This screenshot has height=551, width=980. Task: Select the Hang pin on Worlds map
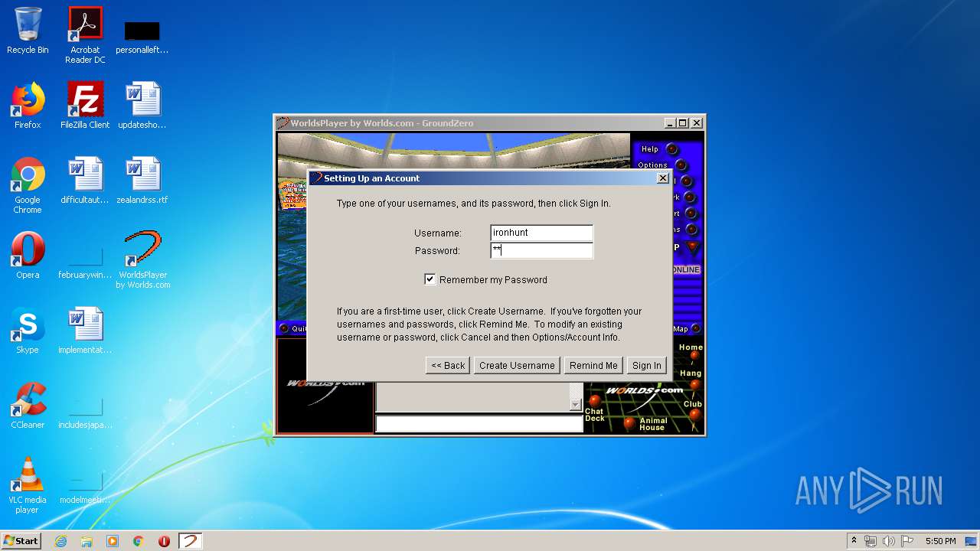click(x=694, y=384)
